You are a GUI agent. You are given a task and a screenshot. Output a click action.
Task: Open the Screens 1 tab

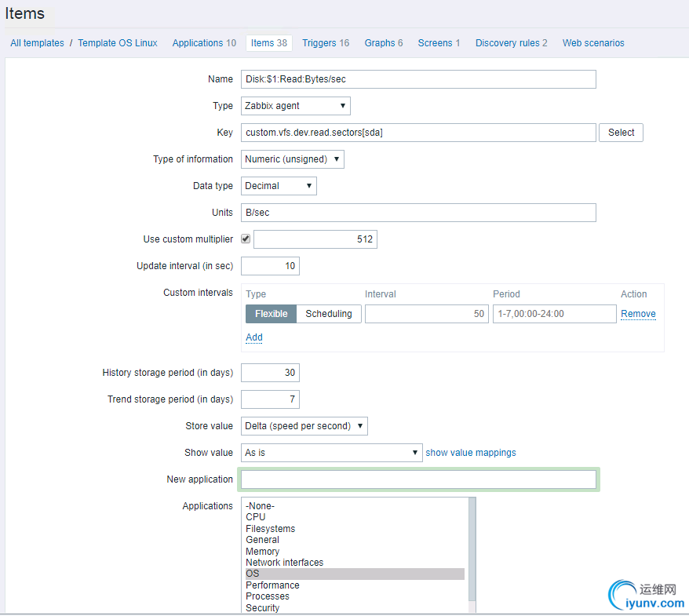click(x=439, y=43)
